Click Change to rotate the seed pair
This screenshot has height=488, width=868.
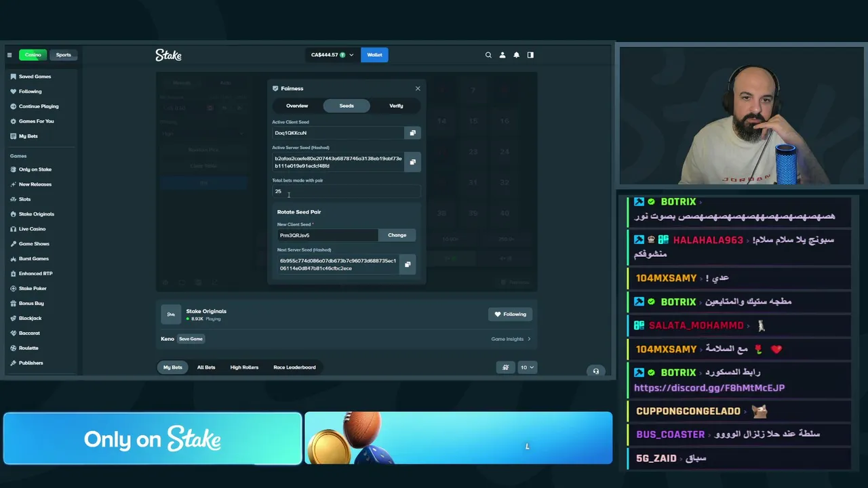397,235
